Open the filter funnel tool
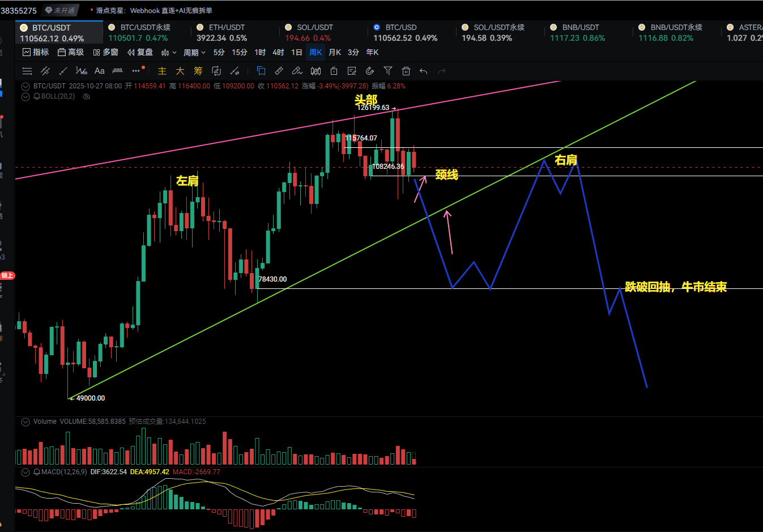Screen dimensions: 763x532 pyautogui.click(x=388, y=71)
